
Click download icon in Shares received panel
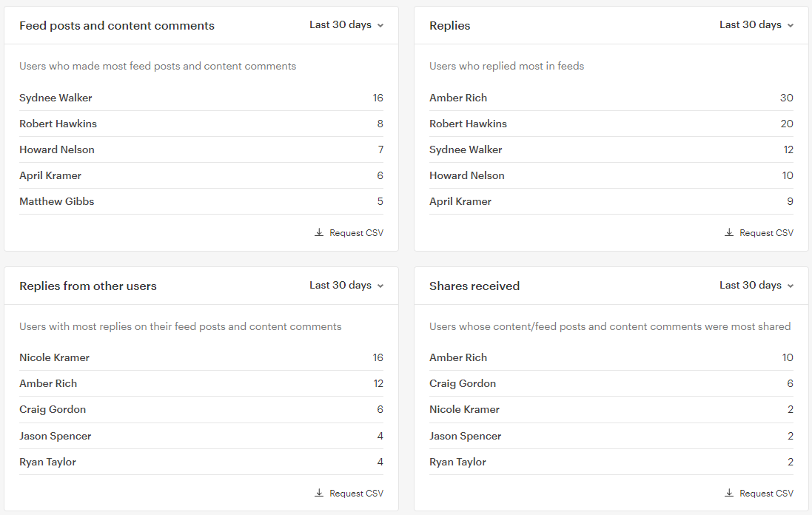click(729, 493)
